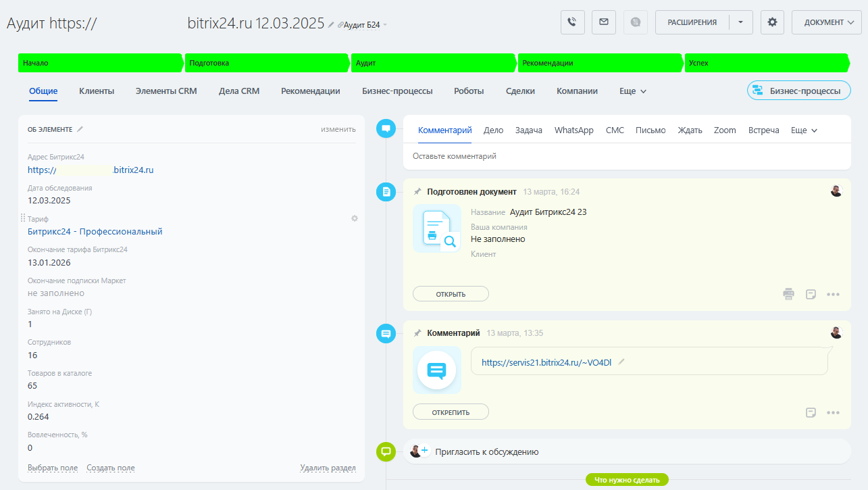Click the phone call icon button

coord(572,22)
